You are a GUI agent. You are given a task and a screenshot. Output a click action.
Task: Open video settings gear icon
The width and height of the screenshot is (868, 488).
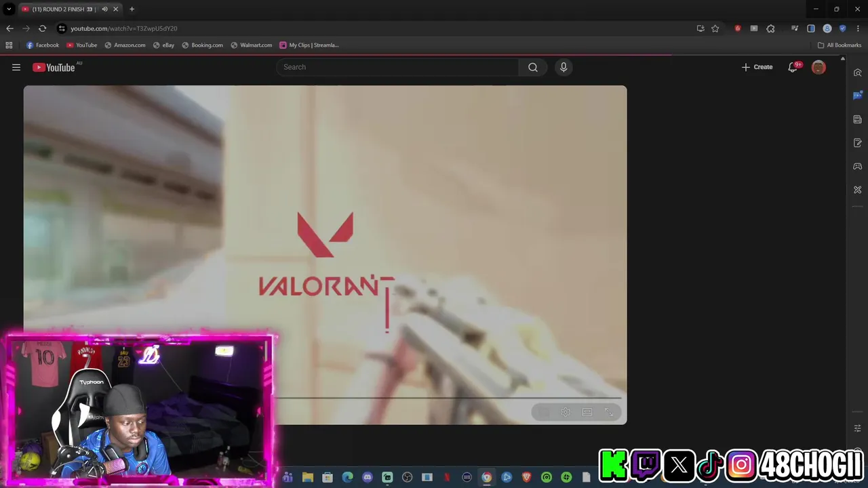566,412
